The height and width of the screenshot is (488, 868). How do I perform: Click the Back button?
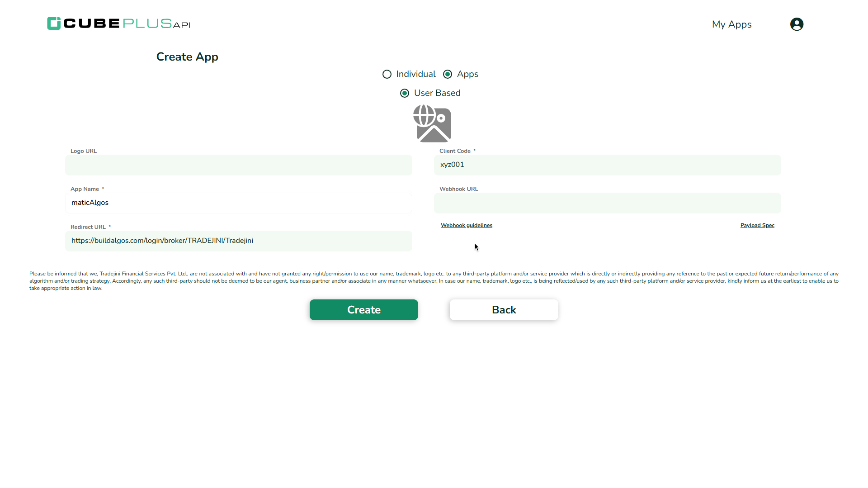(504, 310)
